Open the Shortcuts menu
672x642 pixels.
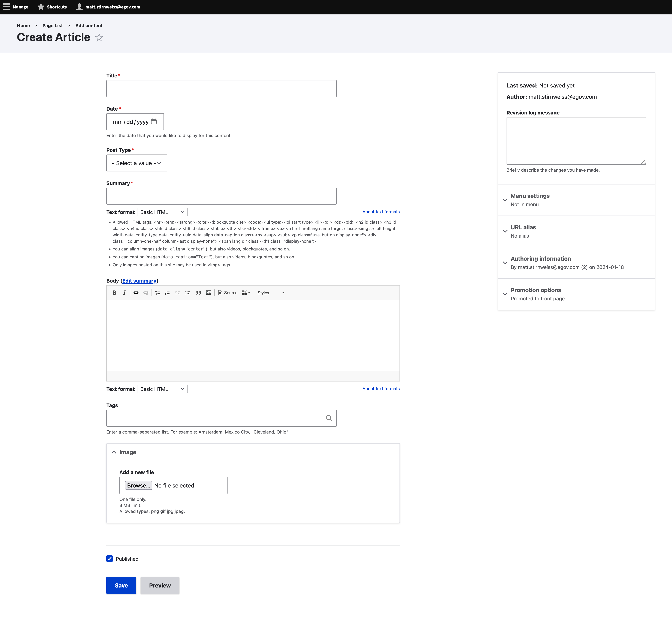[52, 7]
